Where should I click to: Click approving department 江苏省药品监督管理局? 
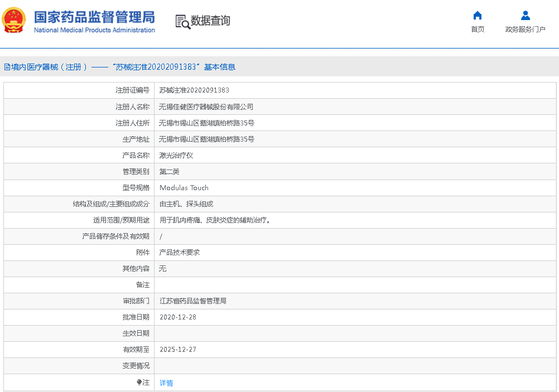coord(193,301)
